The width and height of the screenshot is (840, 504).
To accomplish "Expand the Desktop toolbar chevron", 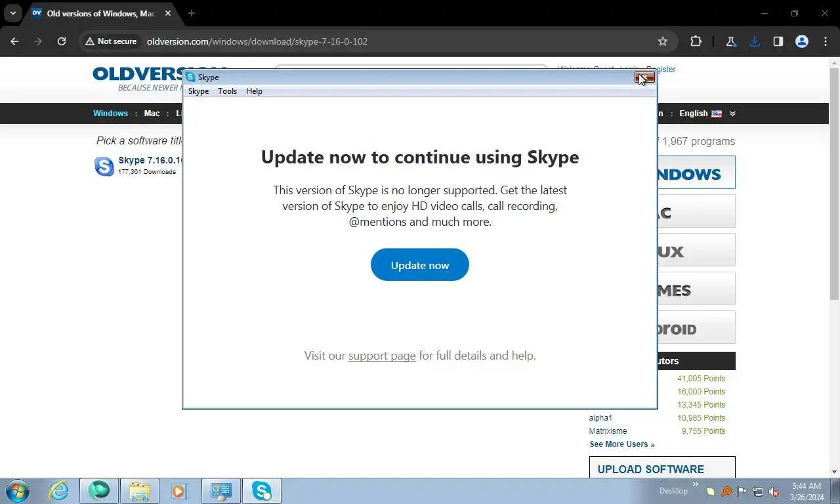I will (x=696, y=485).
